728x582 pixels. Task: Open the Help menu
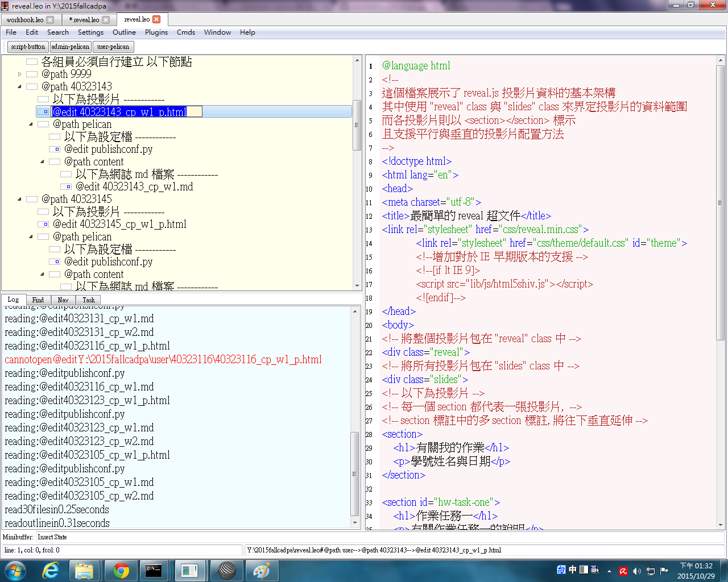(247, 32)
